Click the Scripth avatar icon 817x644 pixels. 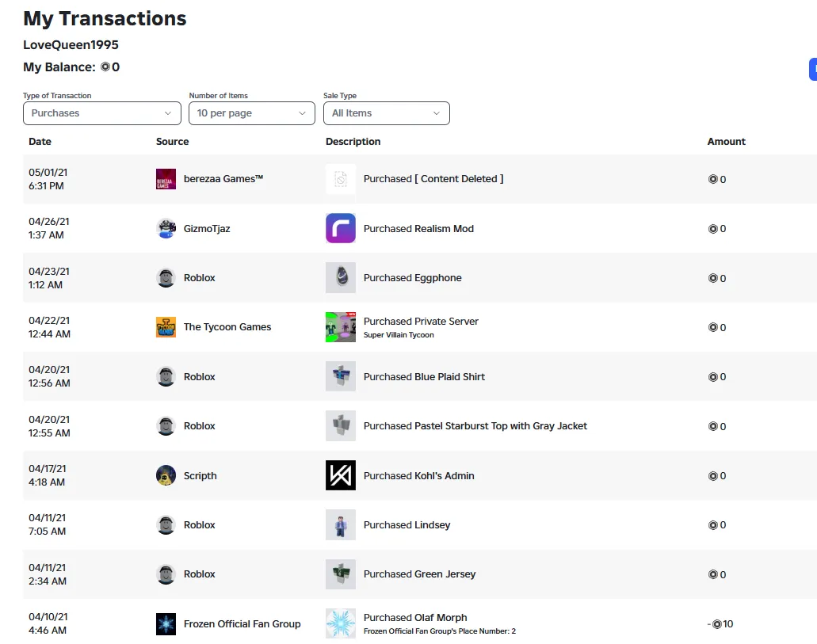pyautogui.click(x=166, y=475)
